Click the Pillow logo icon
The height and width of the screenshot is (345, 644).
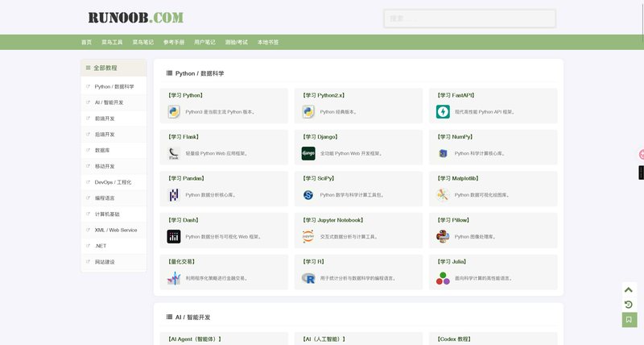pyautogui.click(x=443, y=236)
